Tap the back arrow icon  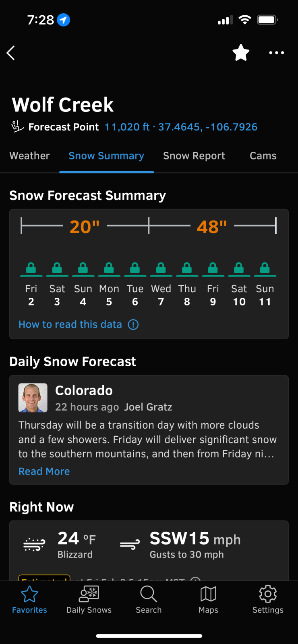(x=11, y=53)
